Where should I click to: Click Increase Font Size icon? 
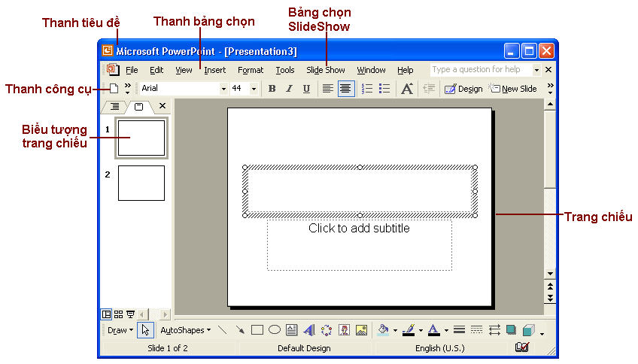(407, 89)
